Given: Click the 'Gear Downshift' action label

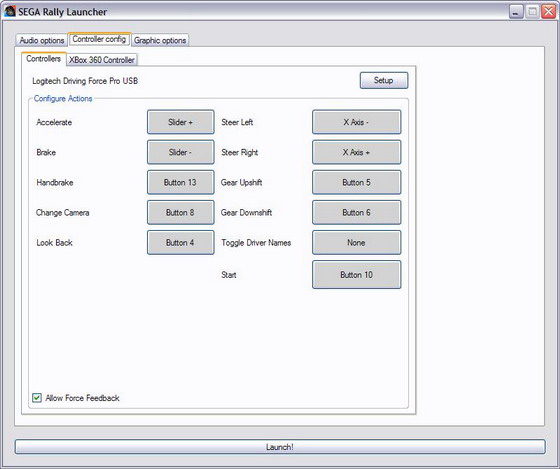Looking at the screenshot, I should click(x=246, y=213).
